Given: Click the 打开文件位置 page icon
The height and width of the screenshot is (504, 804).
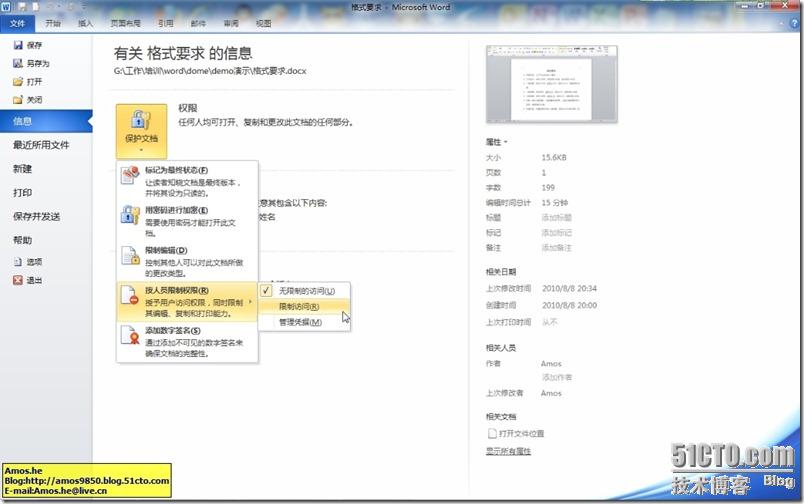Looking at the screenshot, I should point(492,434).
